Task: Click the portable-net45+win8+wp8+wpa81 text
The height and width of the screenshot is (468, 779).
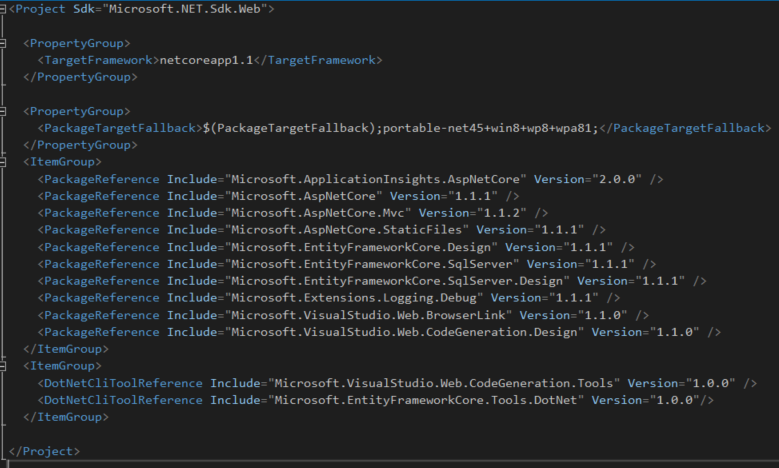Action: click(x=487, y=128)
